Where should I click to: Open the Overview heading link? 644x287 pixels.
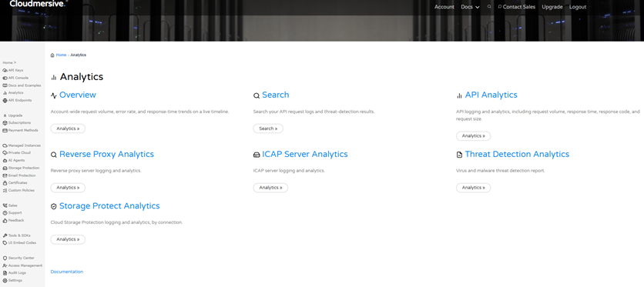click(78, 95)
